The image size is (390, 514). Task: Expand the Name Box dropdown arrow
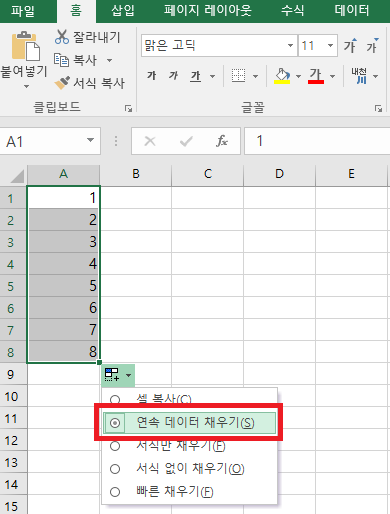click(90, 140)
